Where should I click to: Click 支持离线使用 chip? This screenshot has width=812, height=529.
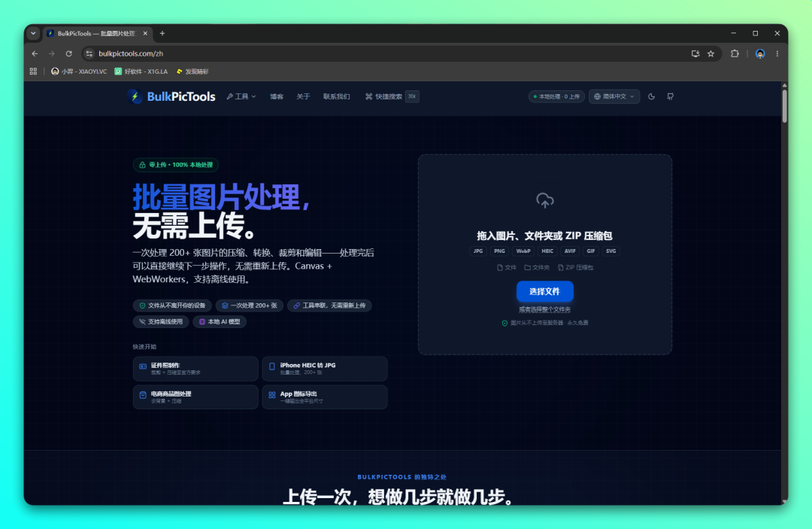pyautogui.click(x=161, y=322)
